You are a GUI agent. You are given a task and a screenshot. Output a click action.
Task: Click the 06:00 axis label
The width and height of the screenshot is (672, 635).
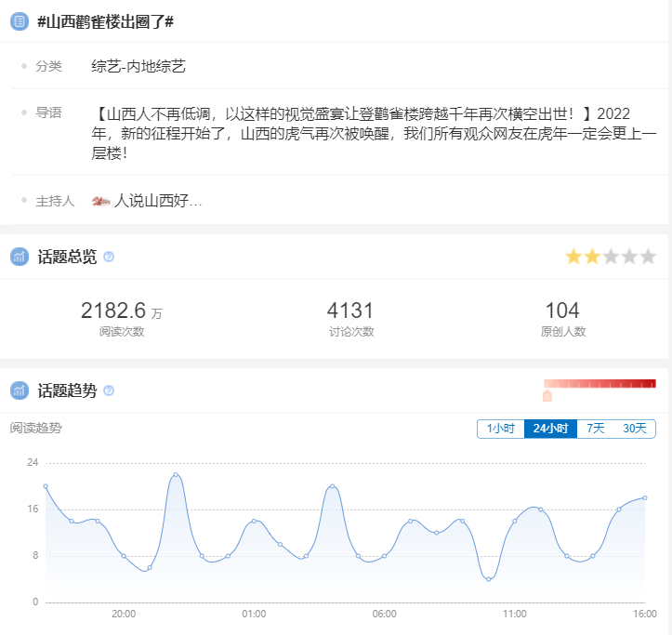(385, 614)
